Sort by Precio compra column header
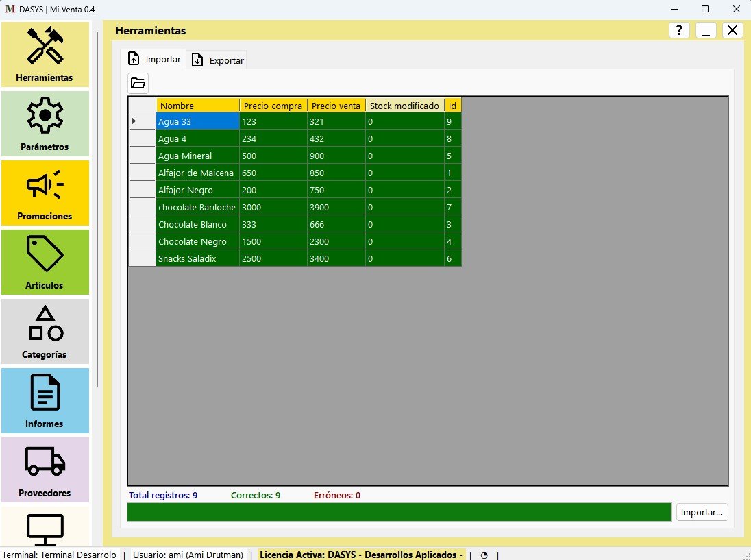Screen dimensions: 751x560 point(273,106)
